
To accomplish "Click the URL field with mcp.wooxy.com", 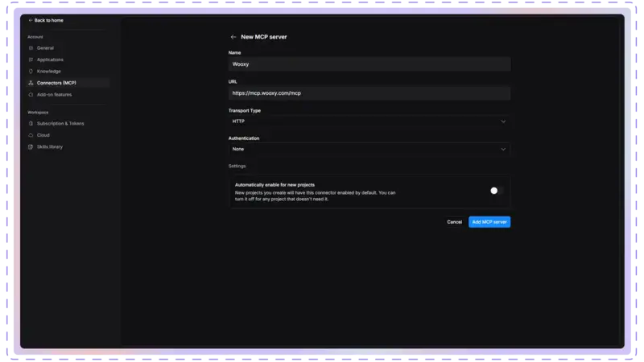I will click(369, 93).
